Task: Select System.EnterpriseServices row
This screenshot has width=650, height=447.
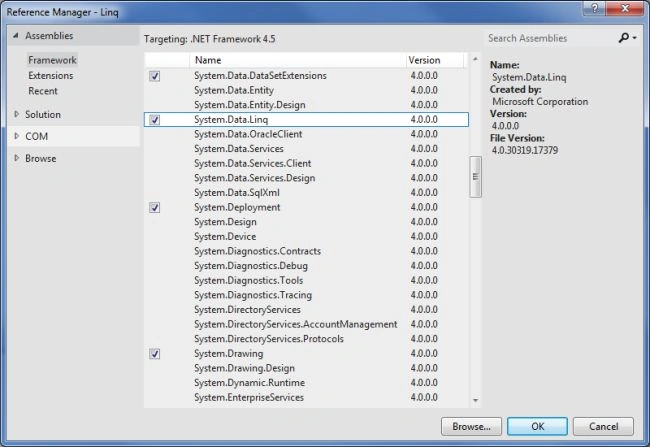Action: [306, 397]
